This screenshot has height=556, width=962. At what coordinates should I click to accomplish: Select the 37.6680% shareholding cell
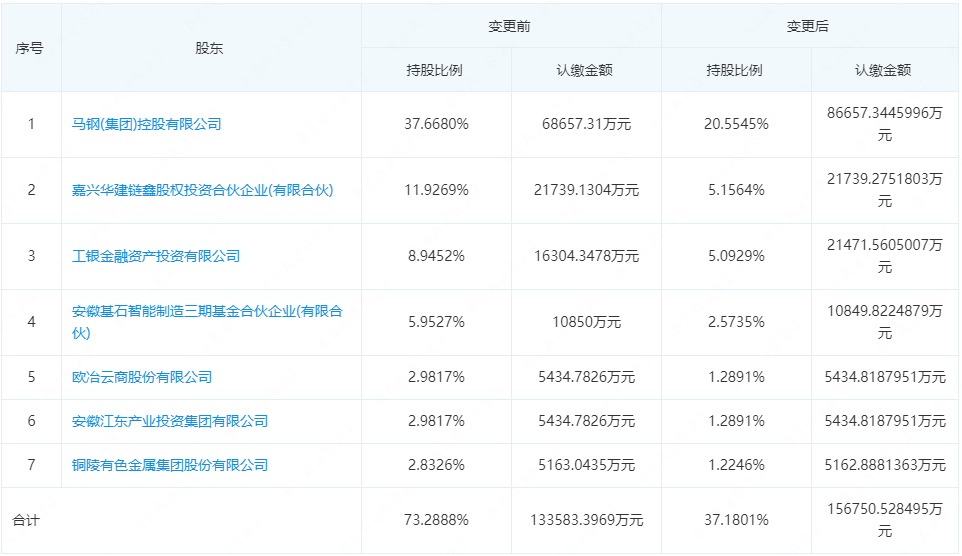click(436, 125)
